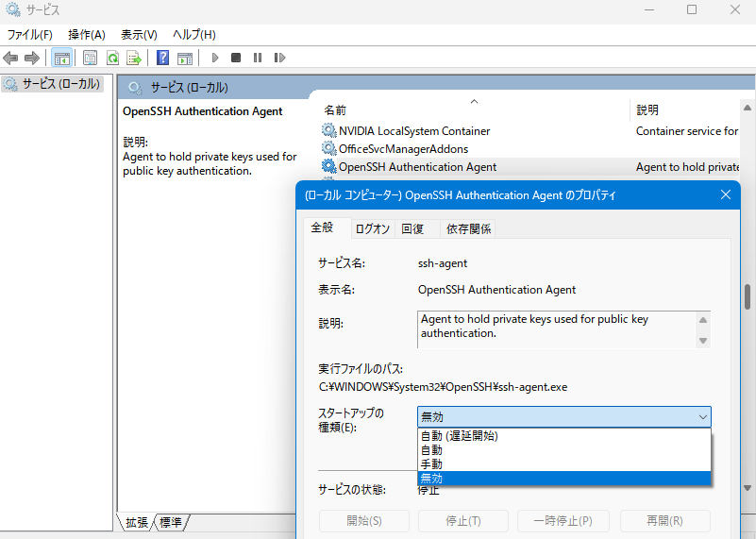
Task: Click the description box up arrow
Action: [x=703, y=320]
